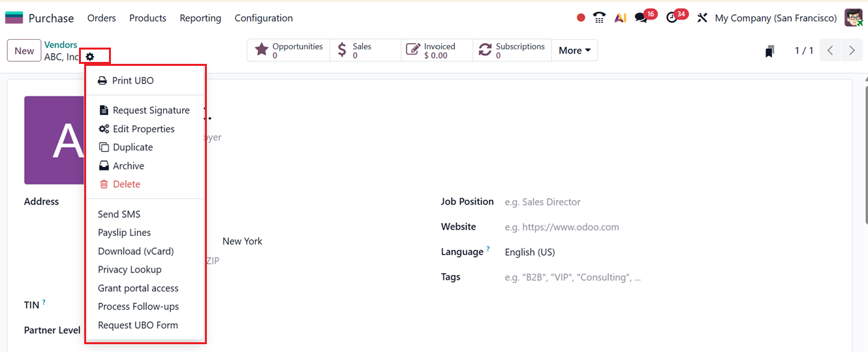Viewport: 868px width, 352px height.
Task: Open the activities clock icon with 34 badge
Action: 672,18
